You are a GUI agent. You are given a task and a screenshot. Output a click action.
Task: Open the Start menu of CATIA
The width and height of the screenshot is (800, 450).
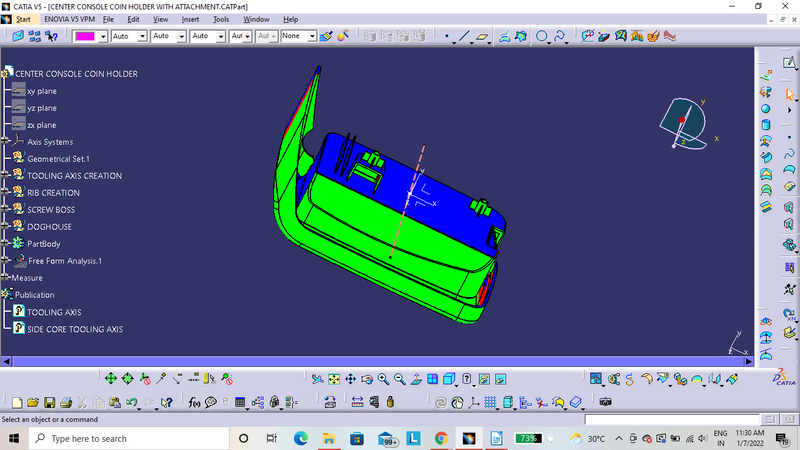23,19
